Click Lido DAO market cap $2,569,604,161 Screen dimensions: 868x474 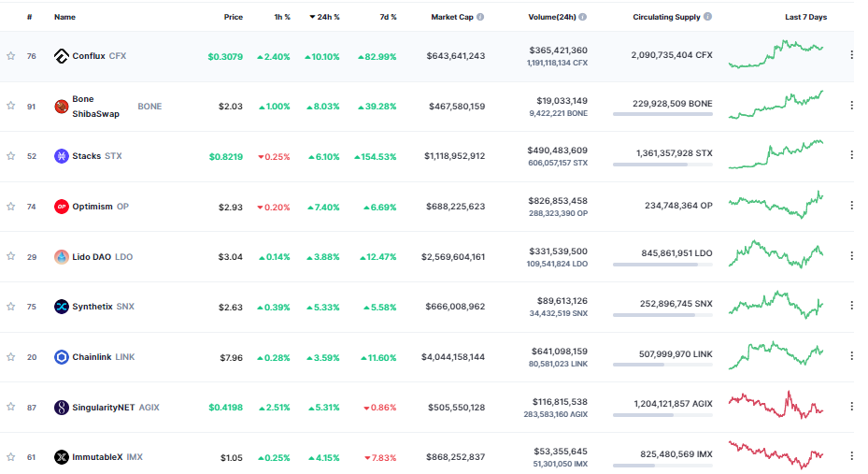click(x=453, y=257)
